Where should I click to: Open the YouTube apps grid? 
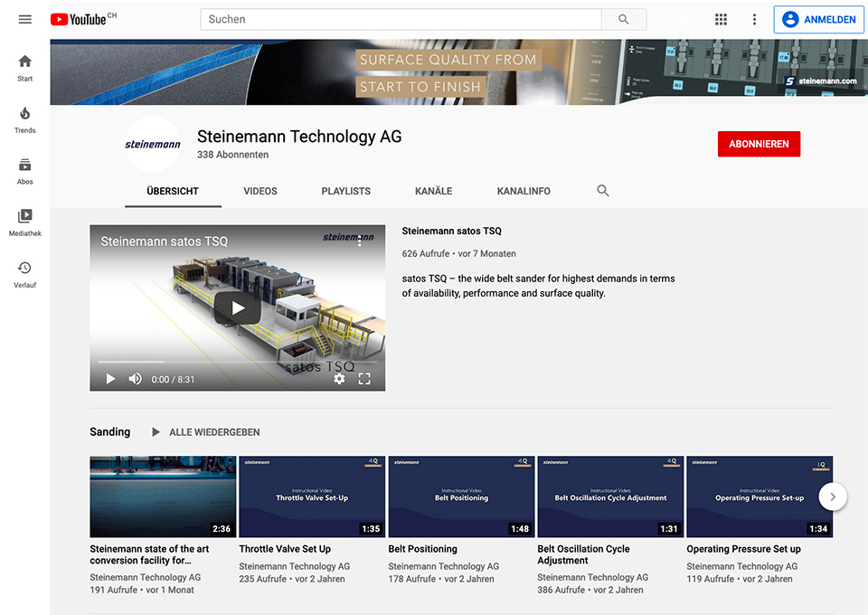[x=721, y=19]
